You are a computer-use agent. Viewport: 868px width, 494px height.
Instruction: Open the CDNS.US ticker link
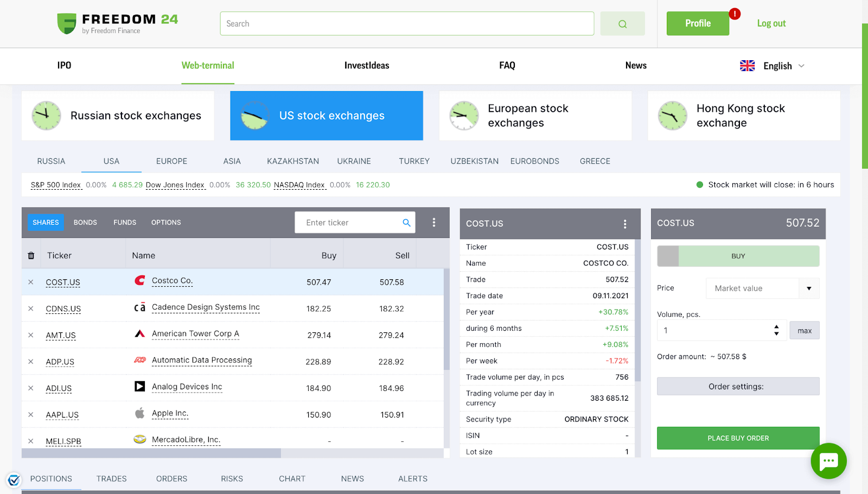(x=63, y=309)
